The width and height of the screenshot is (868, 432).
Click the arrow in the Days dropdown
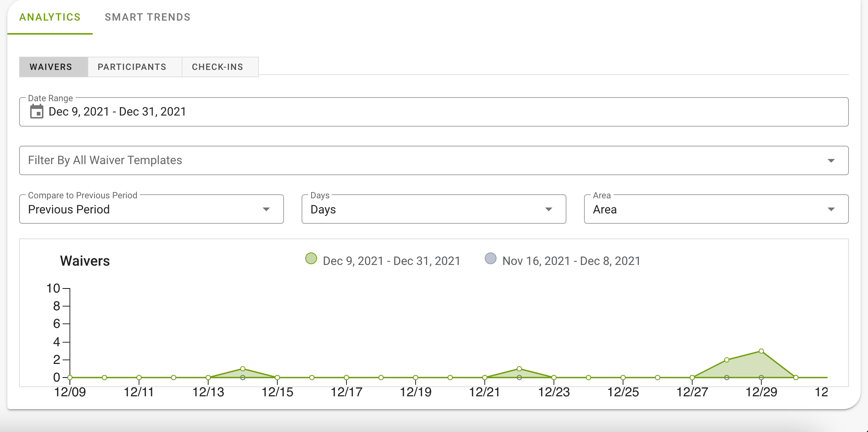tap(549, 209)
